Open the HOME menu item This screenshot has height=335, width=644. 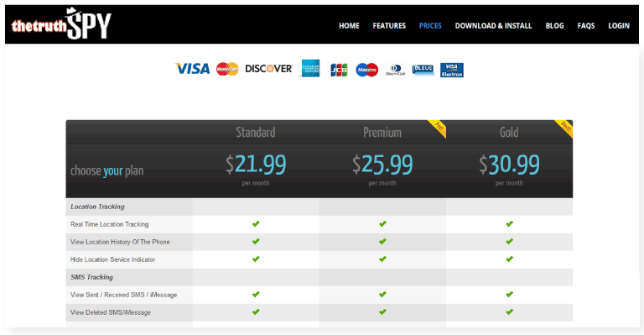click(349, 26)
